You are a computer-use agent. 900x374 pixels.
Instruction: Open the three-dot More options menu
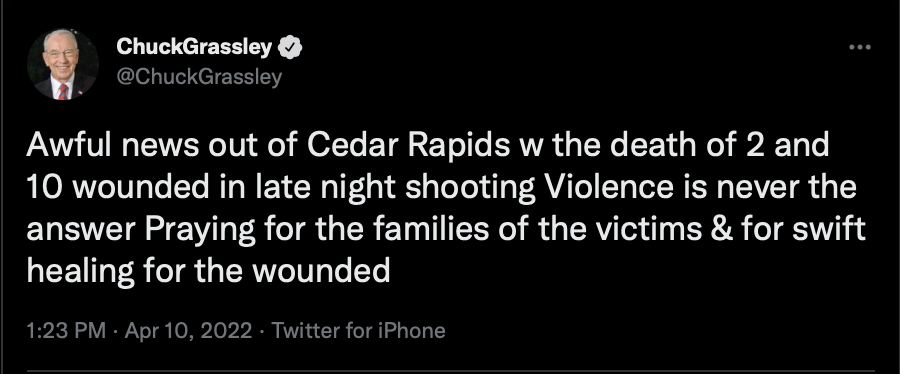859,47
